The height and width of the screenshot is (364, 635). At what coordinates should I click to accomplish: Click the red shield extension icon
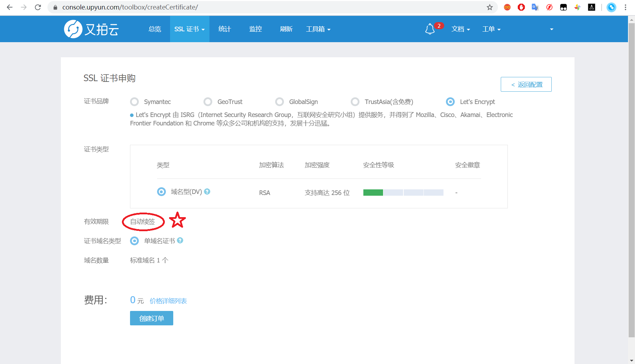click(521, 7)
